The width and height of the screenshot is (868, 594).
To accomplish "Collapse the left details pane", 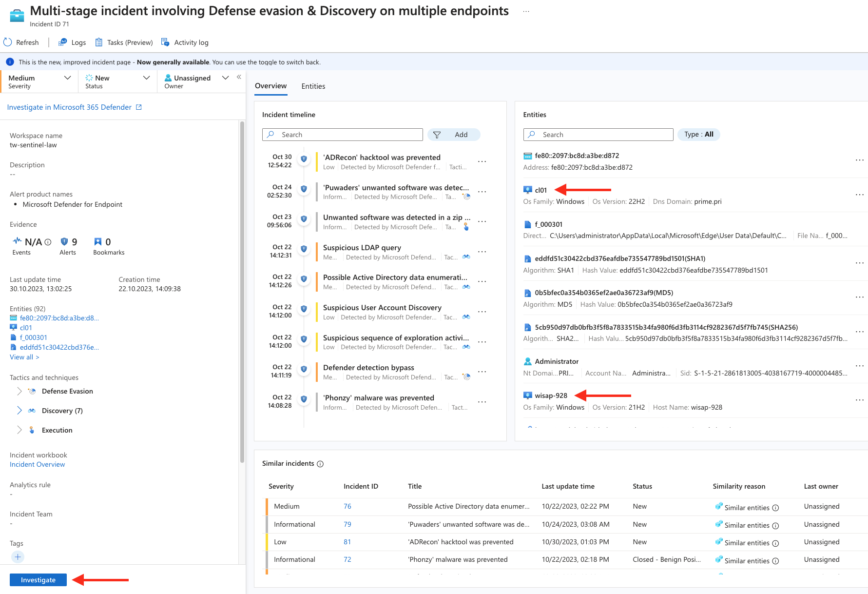I will (x=239, y=77).
